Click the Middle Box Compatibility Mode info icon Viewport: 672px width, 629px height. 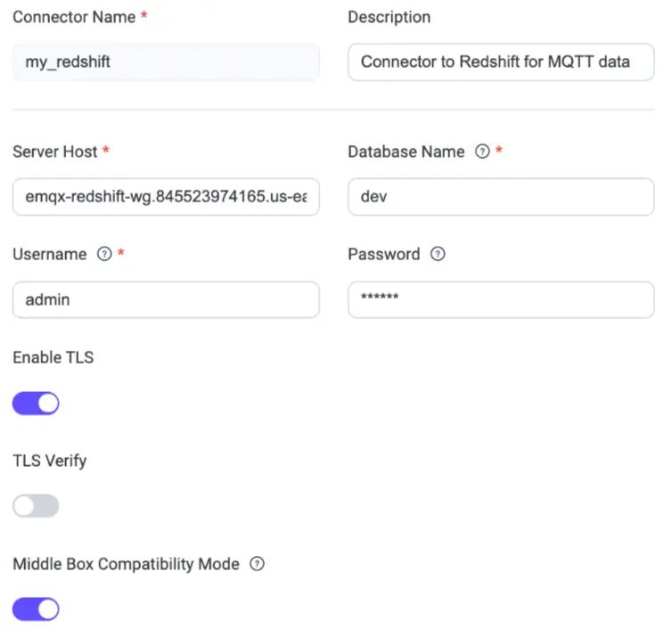coord(257,564)
